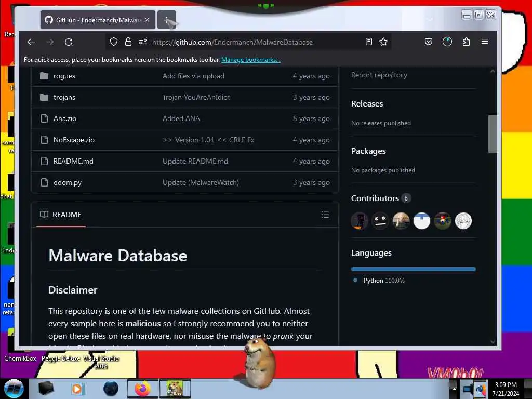Open the README outline list icon
The height and width of the screenshot is (399, 532).
(x=325, y=215)
